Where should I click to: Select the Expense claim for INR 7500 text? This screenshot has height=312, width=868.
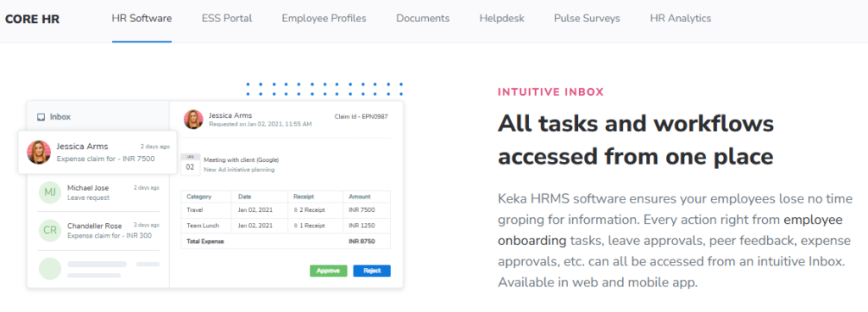click(106, 159)
